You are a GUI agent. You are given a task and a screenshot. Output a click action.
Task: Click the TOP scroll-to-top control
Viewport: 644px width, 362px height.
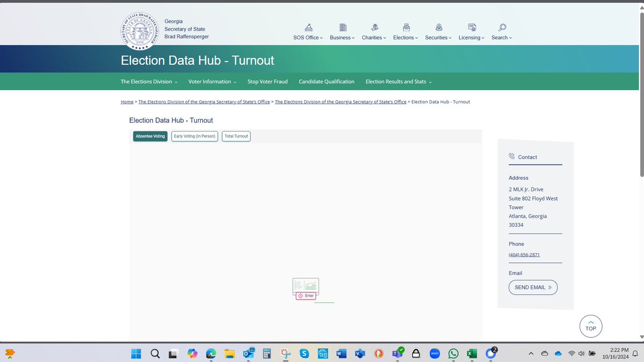590,326
